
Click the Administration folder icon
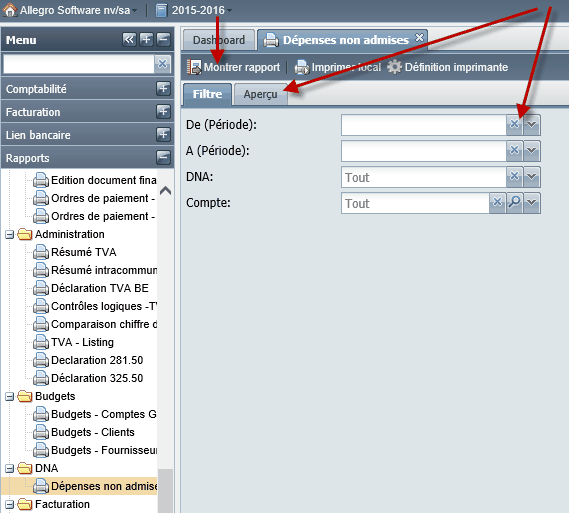coord(25,234)
